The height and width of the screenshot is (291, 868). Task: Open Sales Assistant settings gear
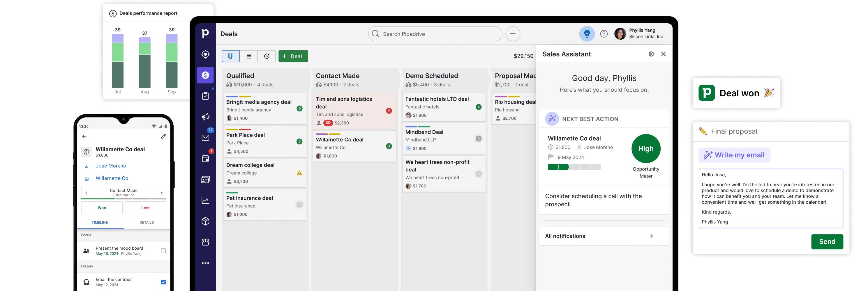[x=651, y=54]
